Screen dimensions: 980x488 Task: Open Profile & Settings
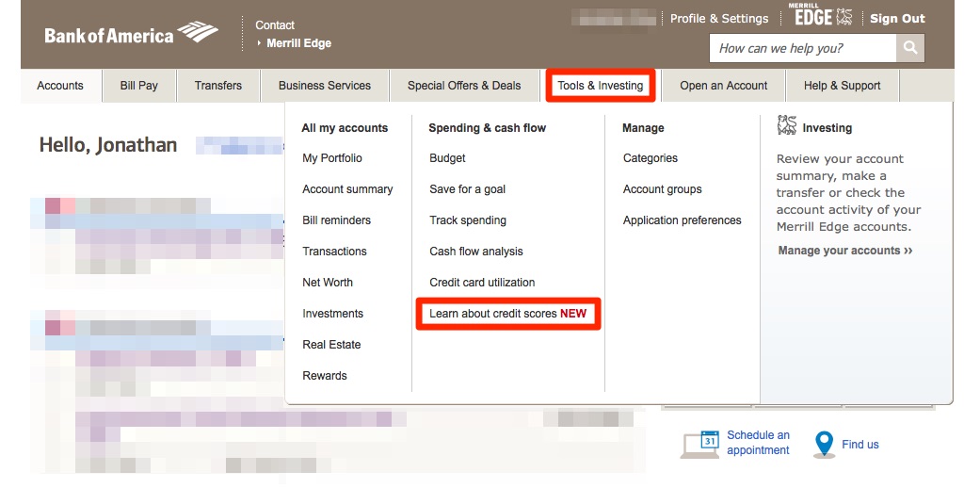(x=719, y=18)
